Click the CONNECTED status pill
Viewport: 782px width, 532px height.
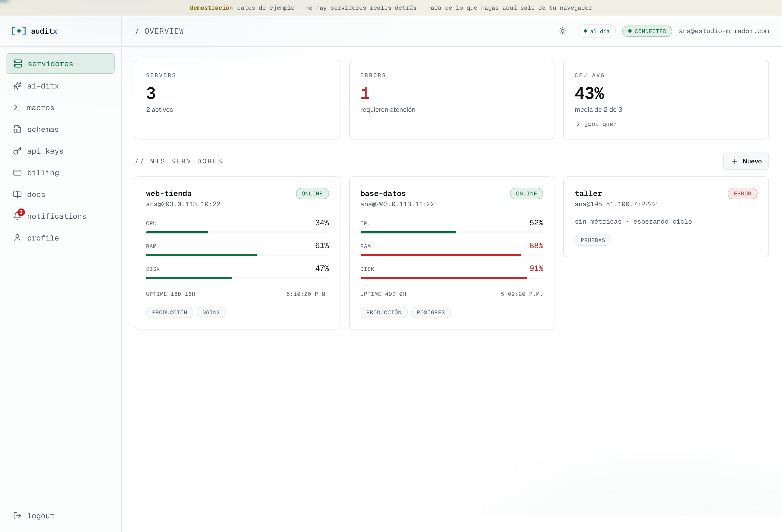pos(647,31)
